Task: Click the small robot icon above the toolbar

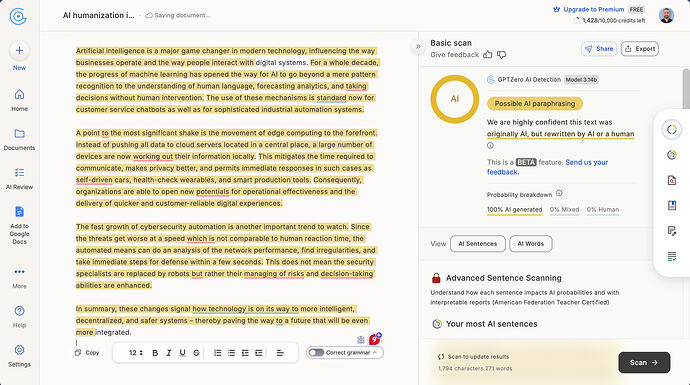Action: pos(361,340)
